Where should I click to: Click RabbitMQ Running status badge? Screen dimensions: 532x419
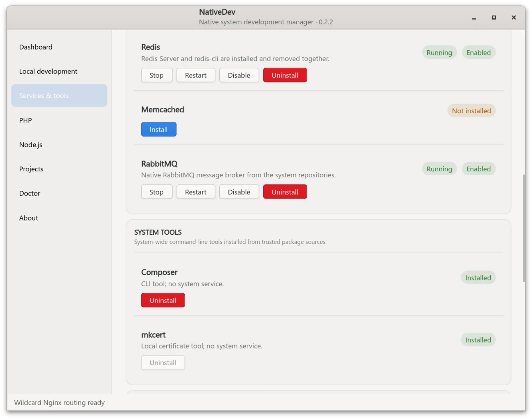tap(439, 169)
